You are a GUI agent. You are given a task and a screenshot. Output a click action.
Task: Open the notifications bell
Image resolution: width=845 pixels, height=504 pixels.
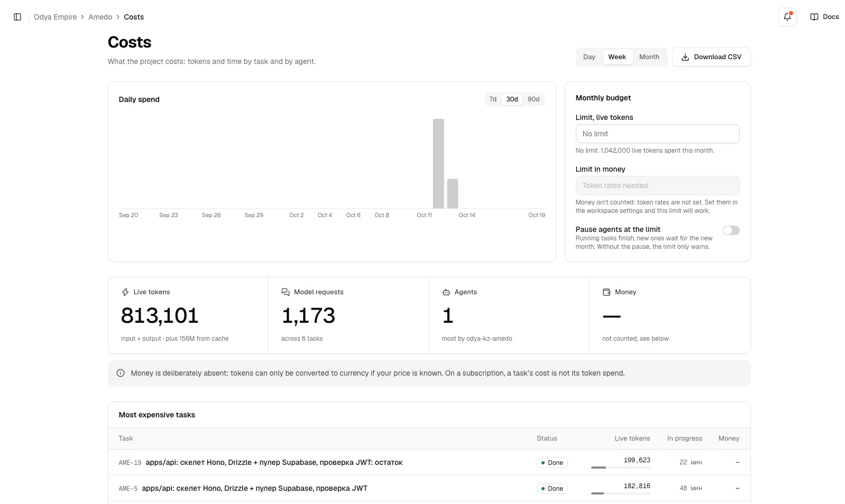787,17
